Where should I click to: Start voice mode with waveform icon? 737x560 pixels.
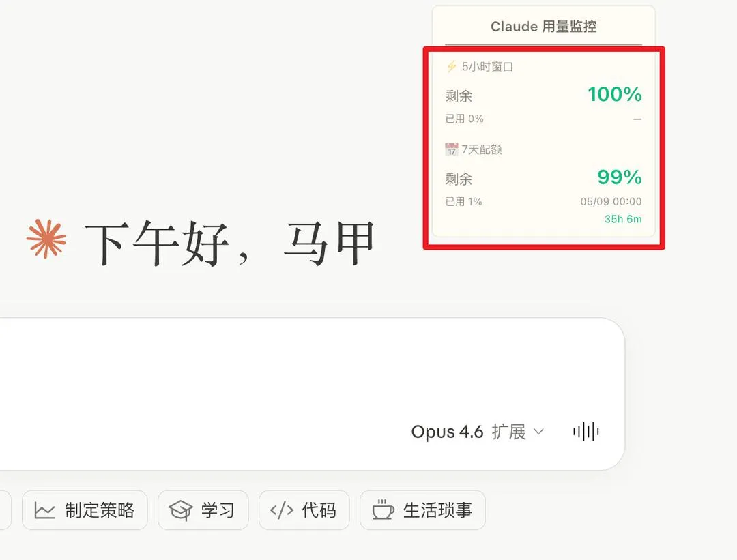click(x=586, y=431)
